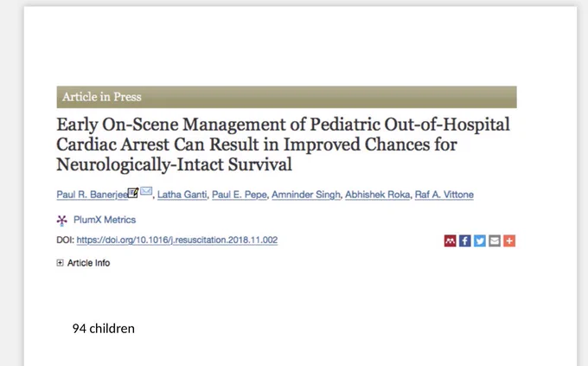Viewport: 588px width, 366px height.
Task: Open more sharing options via the plus icon
Action: 509,241
